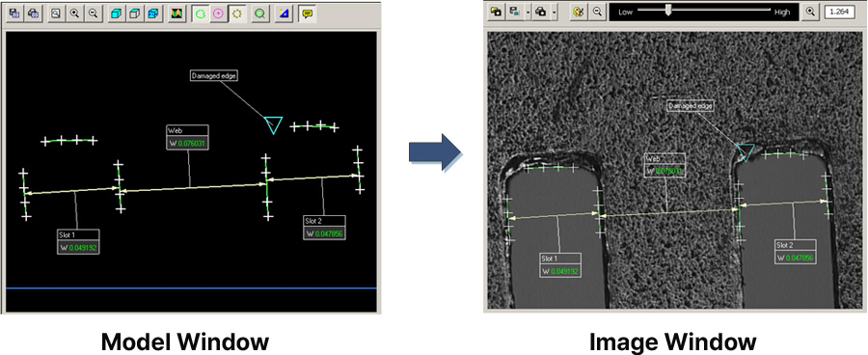The height and width of the screenshot is (355, 868).
Task: Click the zoom out magnifier in Model Window toolbar
Action: pyautogui.click(x=93, y=14)
